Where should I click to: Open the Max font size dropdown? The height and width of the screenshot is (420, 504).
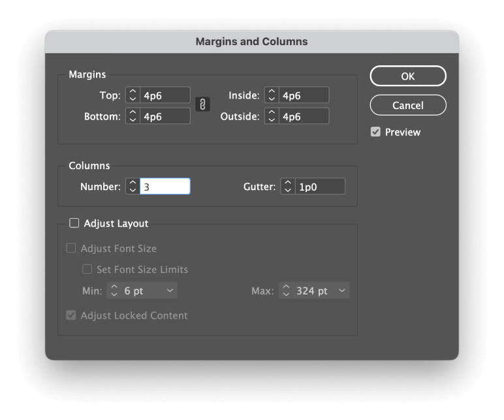342,291
